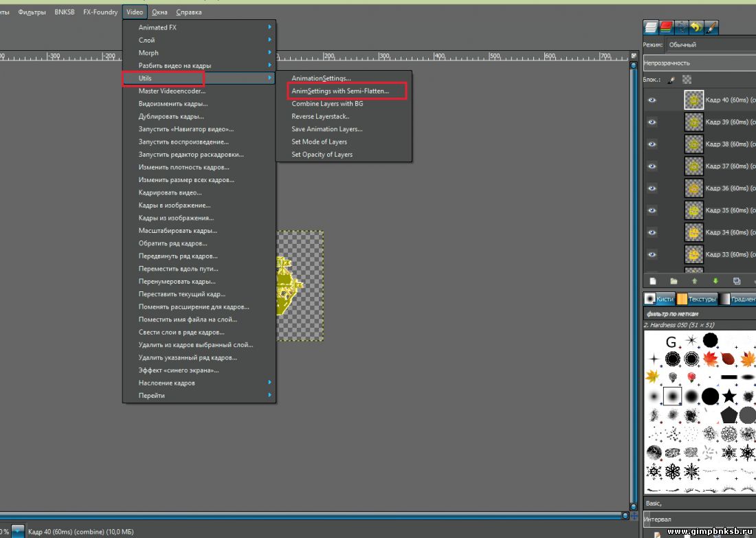The image size is (756, 538).
Task: Open the Layers dock tab icon
Action: pos(651,27)
